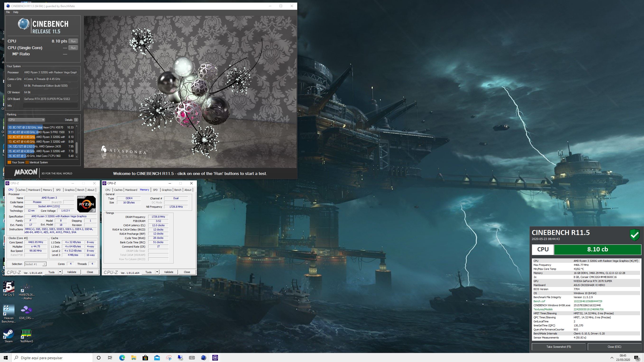
Task: Click Cortana circle taskbar icon
Action: pyautogui.click(x=98, y=357)
